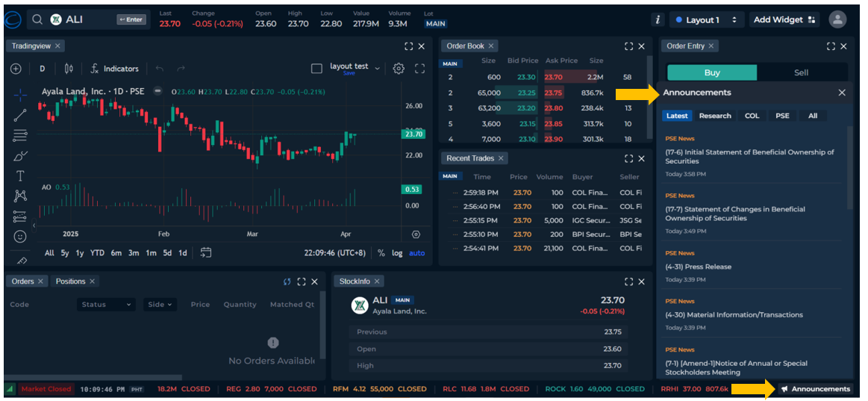Open chart settings gear
This screenshot has width=868, height=401.
tap(399, 69)
